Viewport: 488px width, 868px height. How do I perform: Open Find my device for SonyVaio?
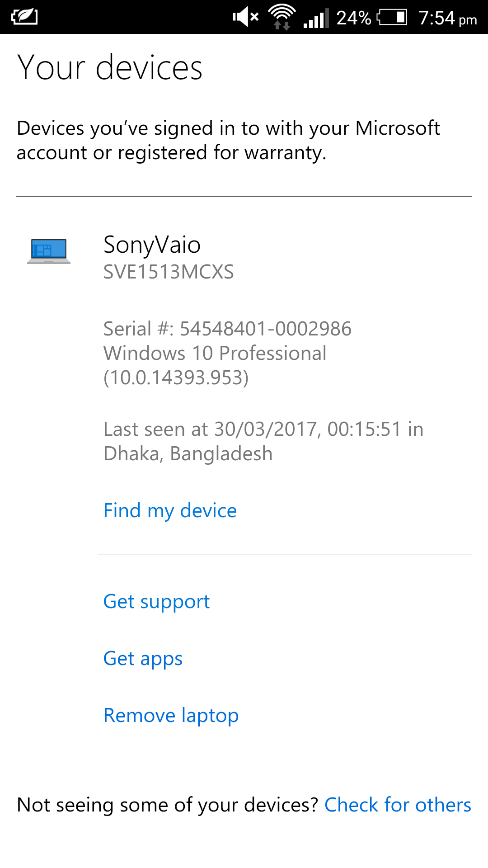click(x=170, y=510)
